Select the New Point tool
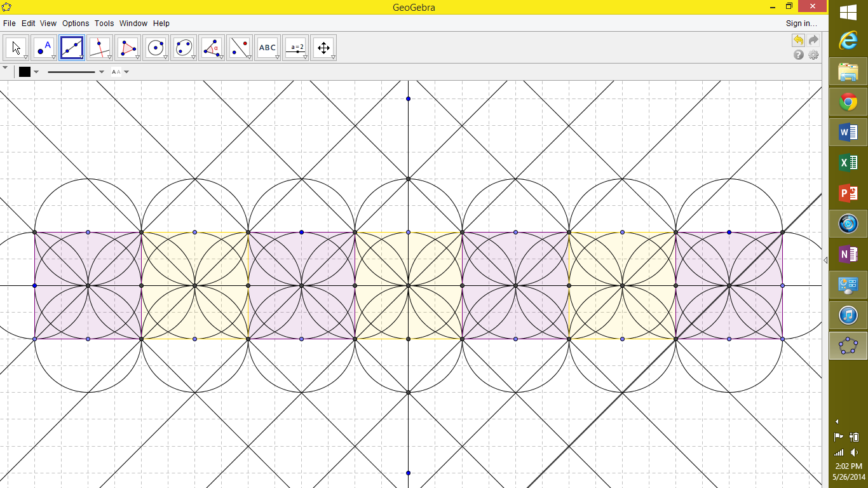 (x=44, y=48)
